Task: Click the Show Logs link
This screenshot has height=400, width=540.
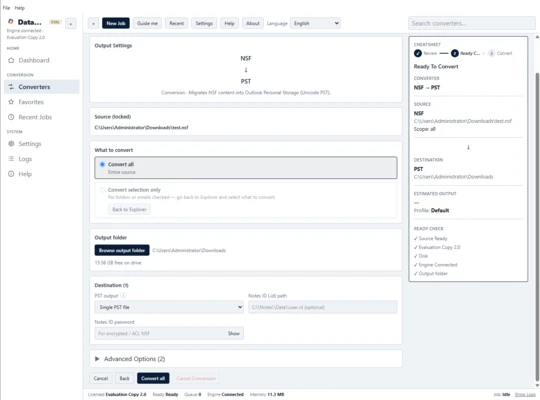Action: (x=525, y=394)
